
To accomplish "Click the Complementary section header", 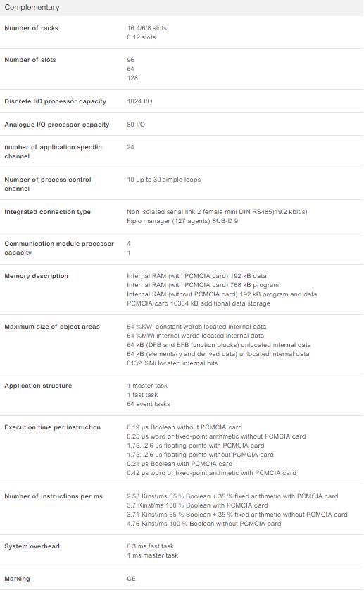I will tap(32, 7).
